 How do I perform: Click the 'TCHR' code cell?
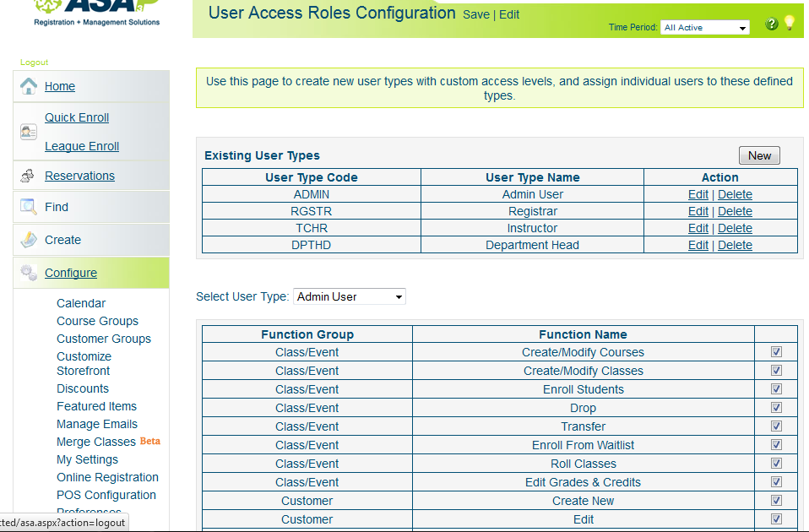click(x=312, y=228)
